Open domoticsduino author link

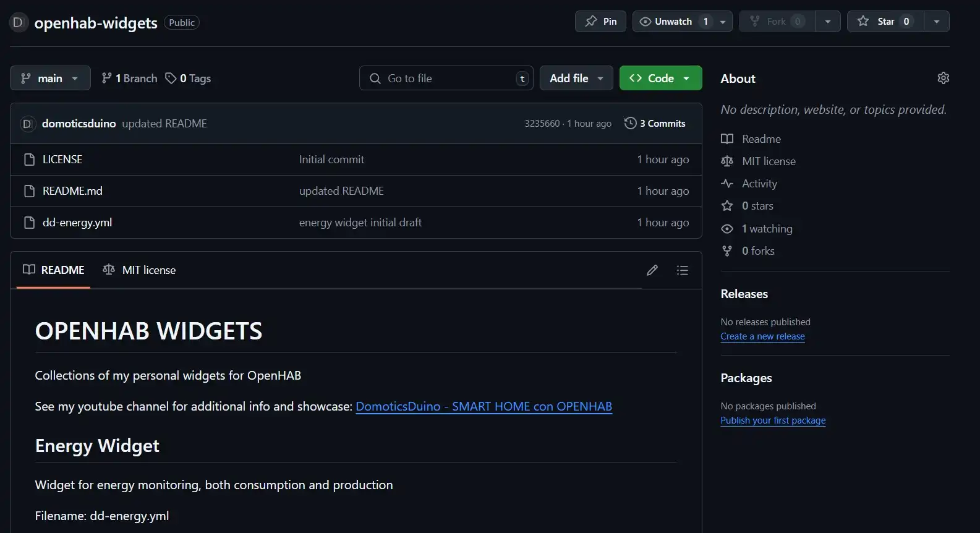pos(79,124)
